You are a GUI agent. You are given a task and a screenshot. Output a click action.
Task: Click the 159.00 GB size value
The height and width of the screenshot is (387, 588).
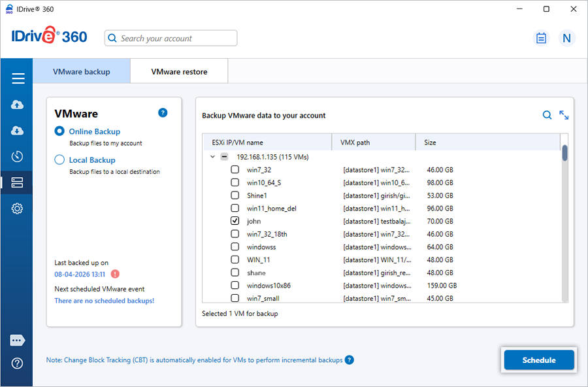click(442, 286)
